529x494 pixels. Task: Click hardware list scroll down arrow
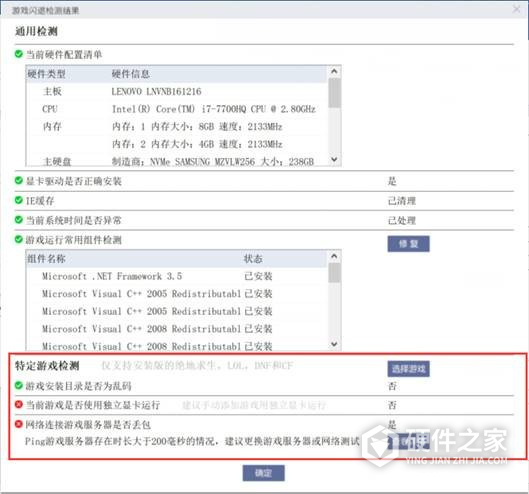[x=334, y=159]
